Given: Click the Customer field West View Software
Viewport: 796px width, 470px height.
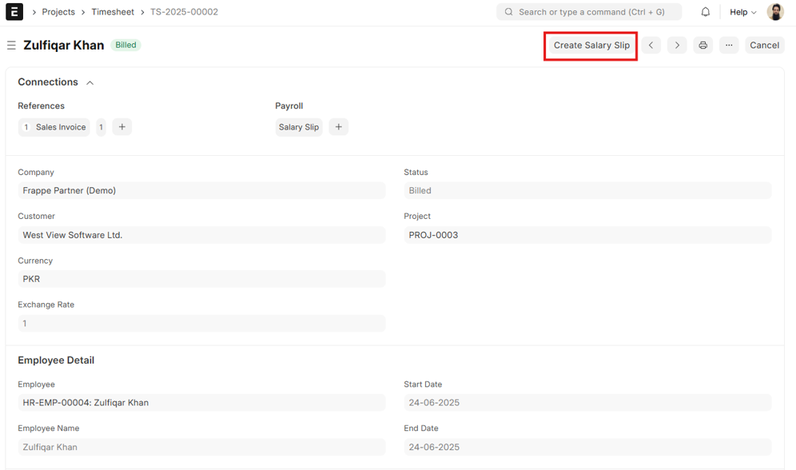Looking at the screenshot, I should [x=201, y=235].
